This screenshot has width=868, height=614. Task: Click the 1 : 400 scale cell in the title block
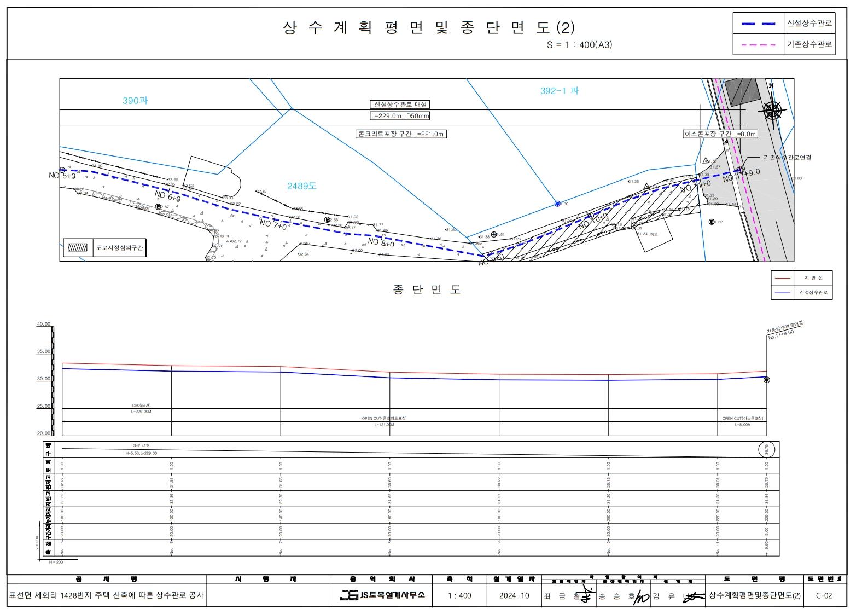tap(459, 595)
